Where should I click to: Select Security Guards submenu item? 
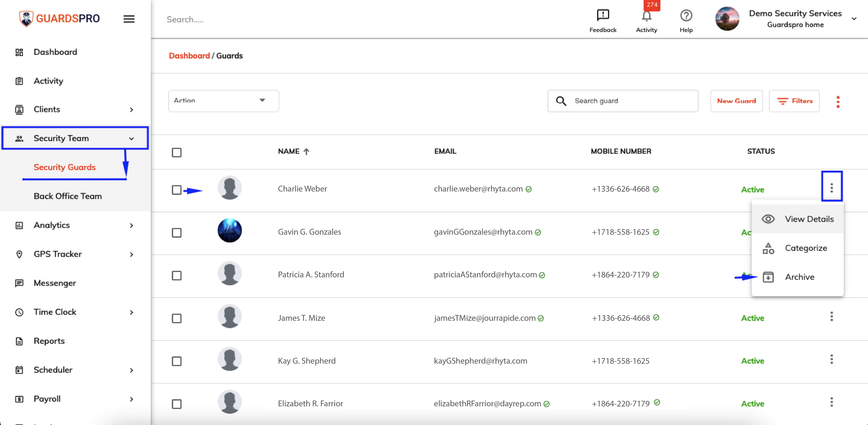(x=64, y=167)
